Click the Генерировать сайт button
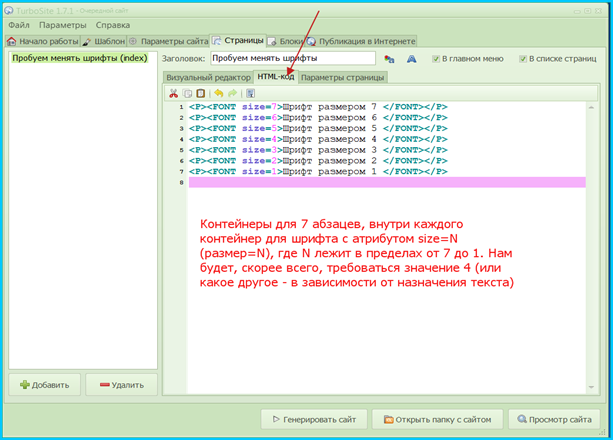The image size is (613, 440). [314, 419]
